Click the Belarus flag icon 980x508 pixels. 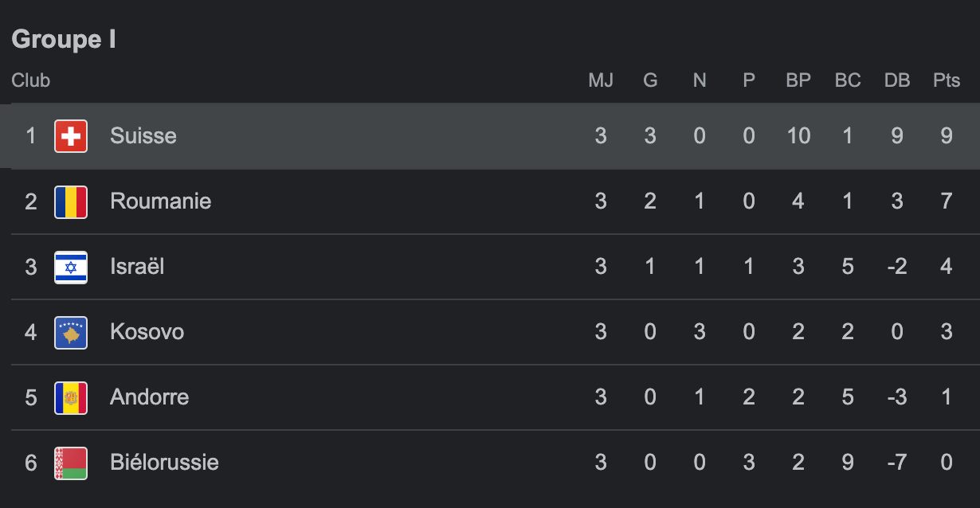pyautogui.click(x=71, y=463)
